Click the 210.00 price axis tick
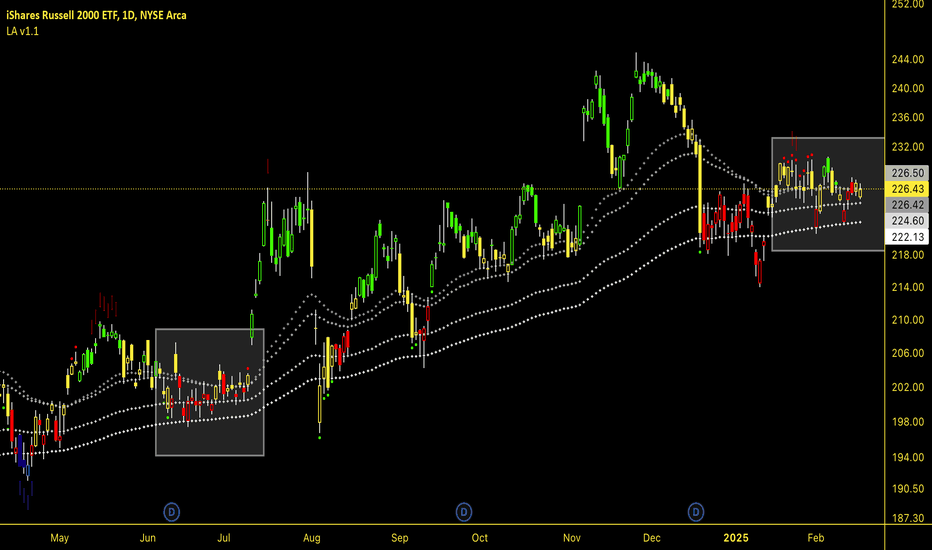Viewport: 932px width, 550px height. 908,320
